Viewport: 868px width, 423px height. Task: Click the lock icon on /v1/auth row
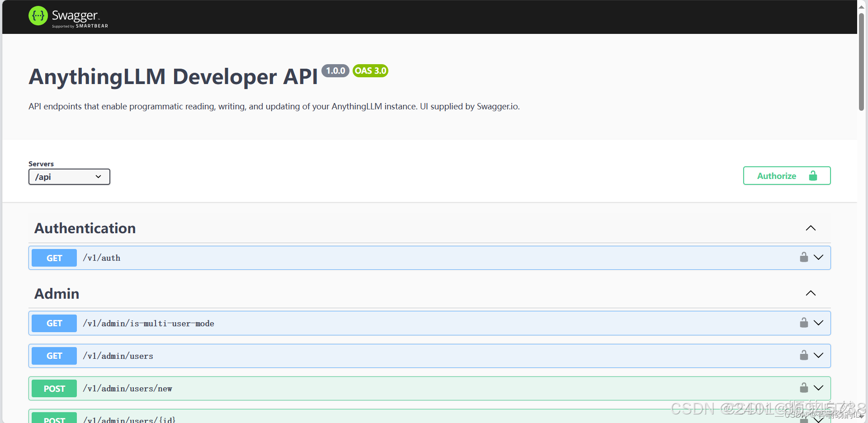(804, 257)
